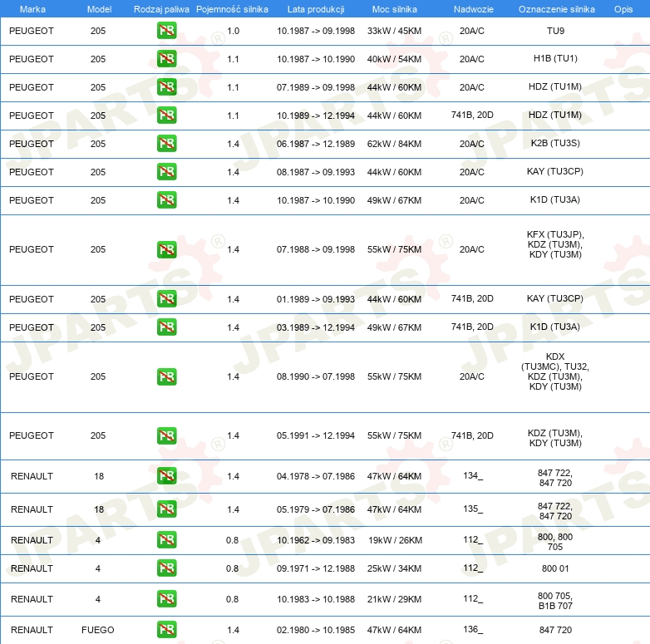Screen dimensions: 650x644
Task: Click the 1.0 engine capacity cell
Action: point(233,31)
